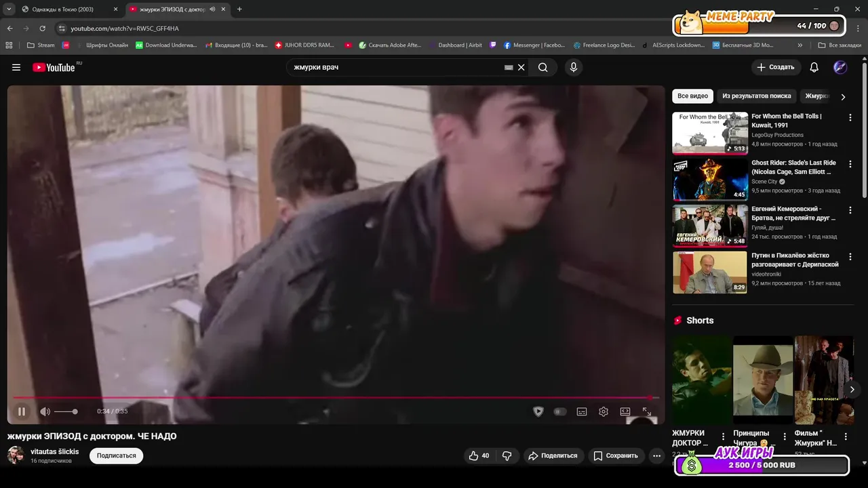Create content with the Создать button
868x488 pixels.
pyautogui.click(x=776, y=67)
